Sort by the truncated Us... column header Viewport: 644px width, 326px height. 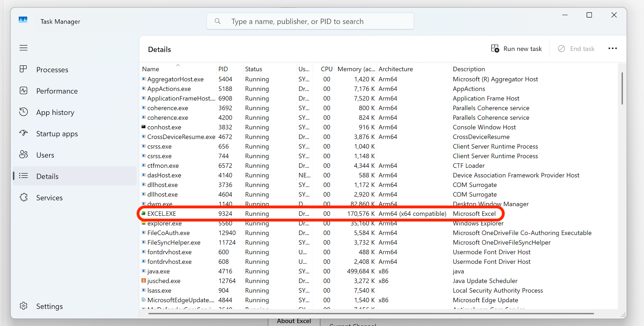[x=305, y=69]
